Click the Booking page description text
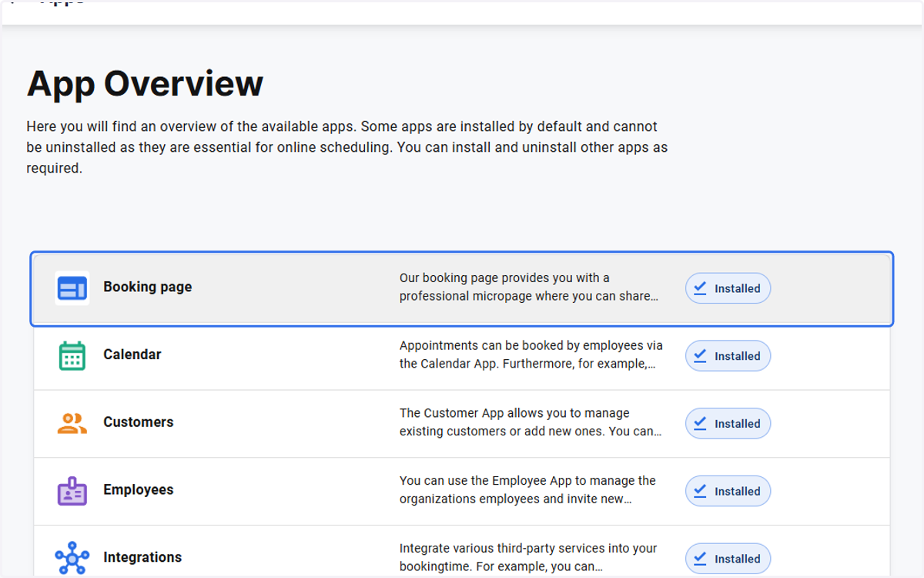 point(529,287)
